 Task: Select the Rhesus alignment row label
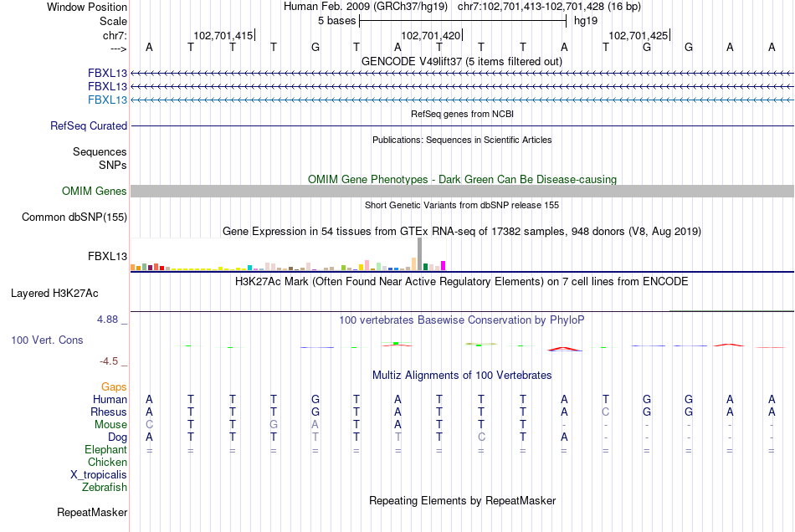pos(109,412)
